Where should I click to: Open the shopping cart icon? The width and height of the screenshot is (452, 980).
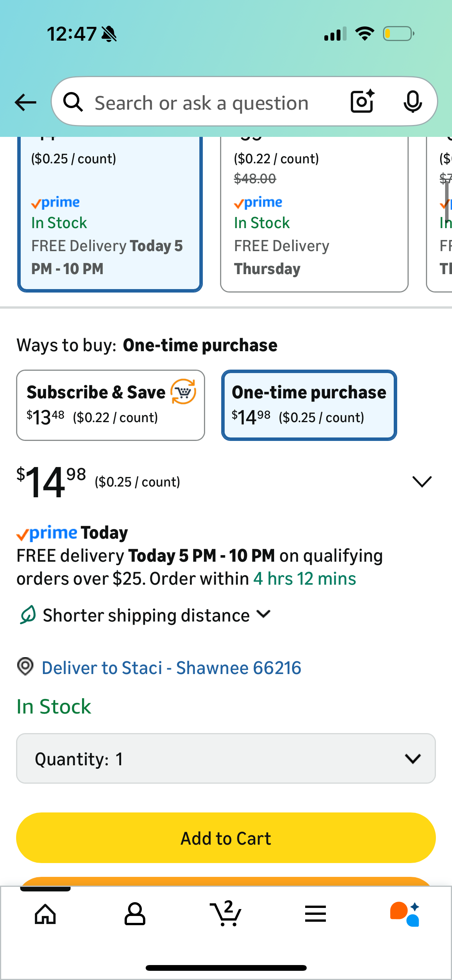[226, 914]
